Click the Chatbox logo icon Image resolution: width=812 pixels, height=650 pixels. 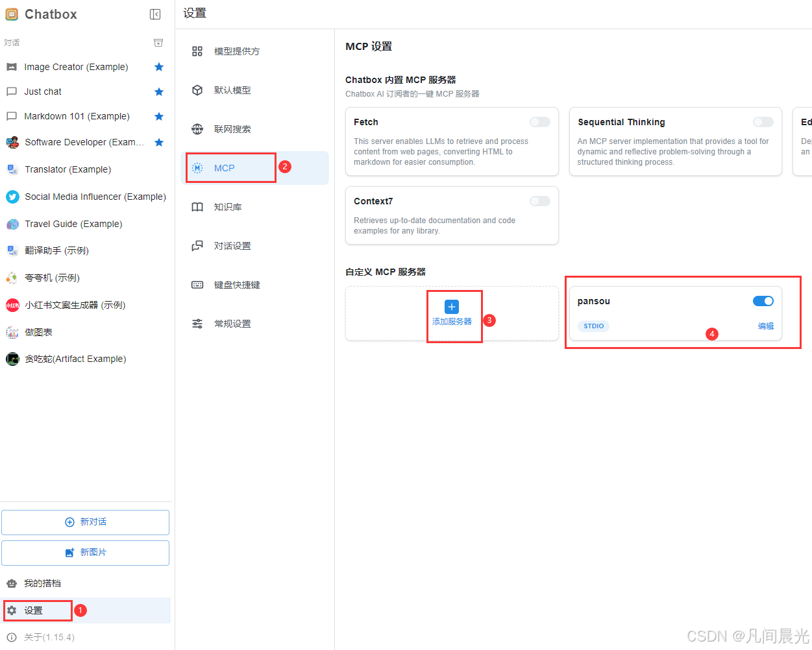pos(11,14)
